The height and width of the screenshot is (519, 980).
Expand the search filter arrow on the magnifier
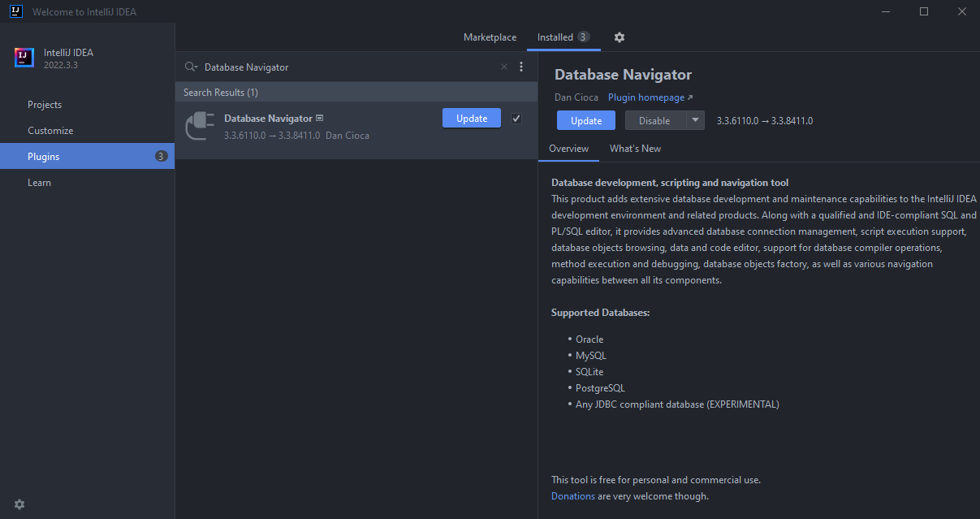point(196,67)
